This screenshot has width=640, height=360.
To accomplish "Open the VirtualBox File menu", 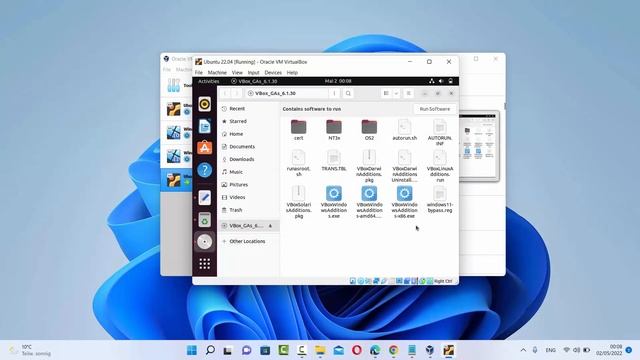I will tap(199, 73).
